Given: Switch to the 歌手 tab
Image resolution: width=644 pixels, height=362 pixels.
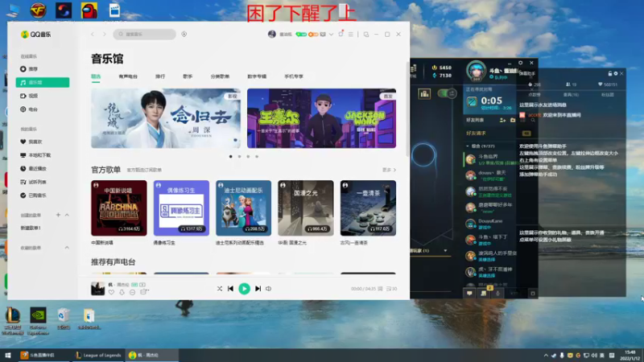Looking at the screenshot, I should [188, 76].
